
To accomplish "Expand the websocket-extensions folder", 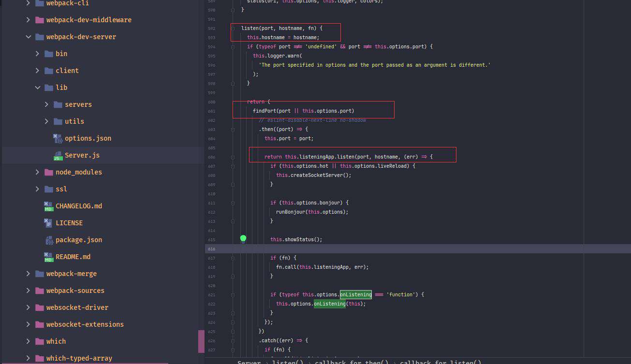I will [28, 324].
